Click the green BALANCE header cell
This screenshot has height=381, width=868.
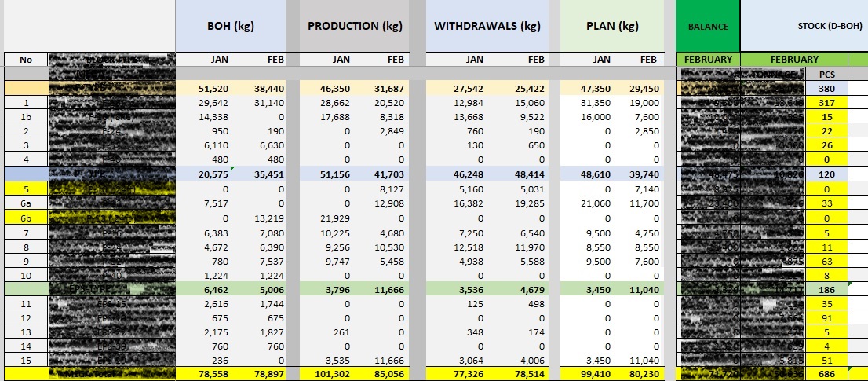pos(708,26)
